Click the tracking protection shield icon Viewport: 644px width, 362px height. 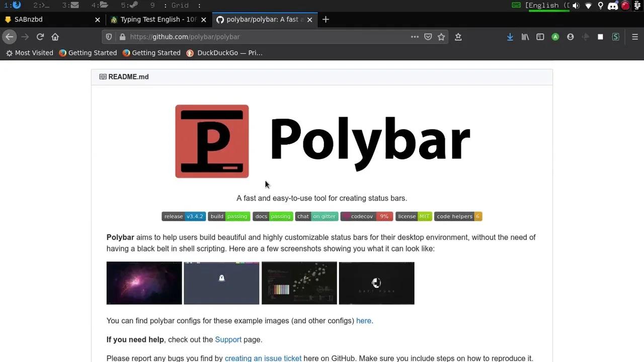coord(109,37)
